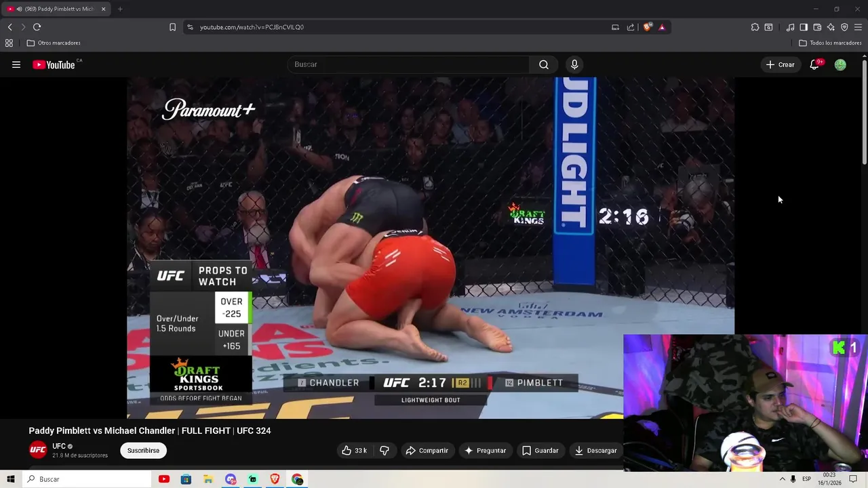This screenshot has height=488, width=868.
Task: Select the Paddy Pimblett vs Michael tab
Action: pos(56,9)
